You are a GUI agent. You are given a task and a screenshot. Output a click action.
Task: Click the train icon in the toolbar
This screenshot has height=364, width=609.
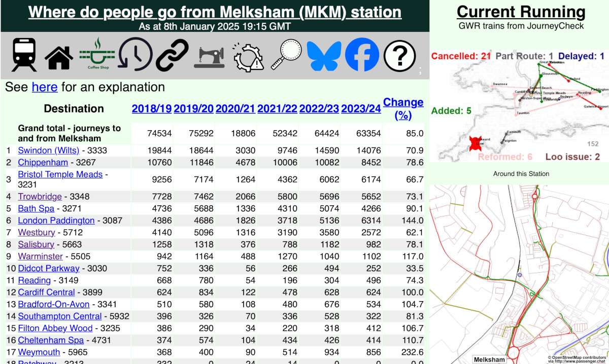coord(24,55)
